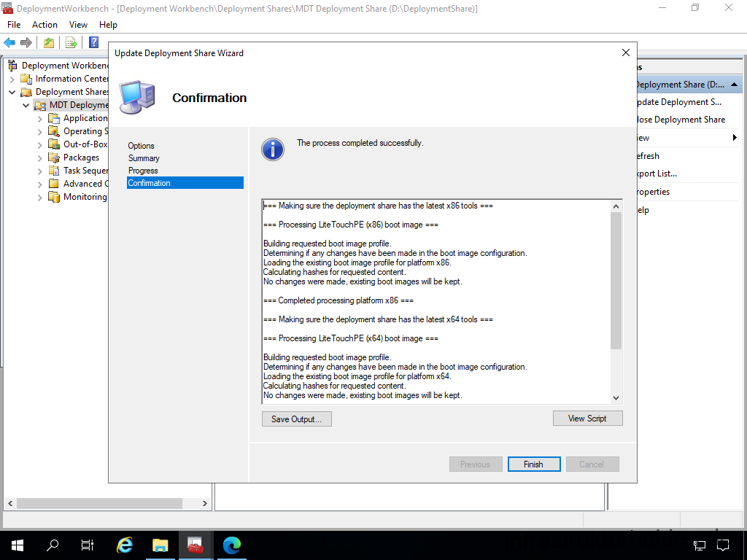Click the DeploymentWorkbench taskbar icon
The width and height of the screenshot is (747, 560).
pyautogui.click(x=196, y=545)
